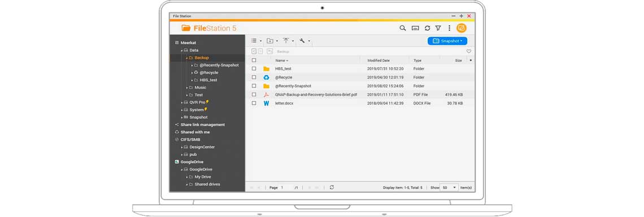Image resolution: width=644 pixels, height=217 pixels.
Task: Open the QNAP-Backup-and-Recovery-Solutions-Brief.pdf file
Action: tap(316, 94)
